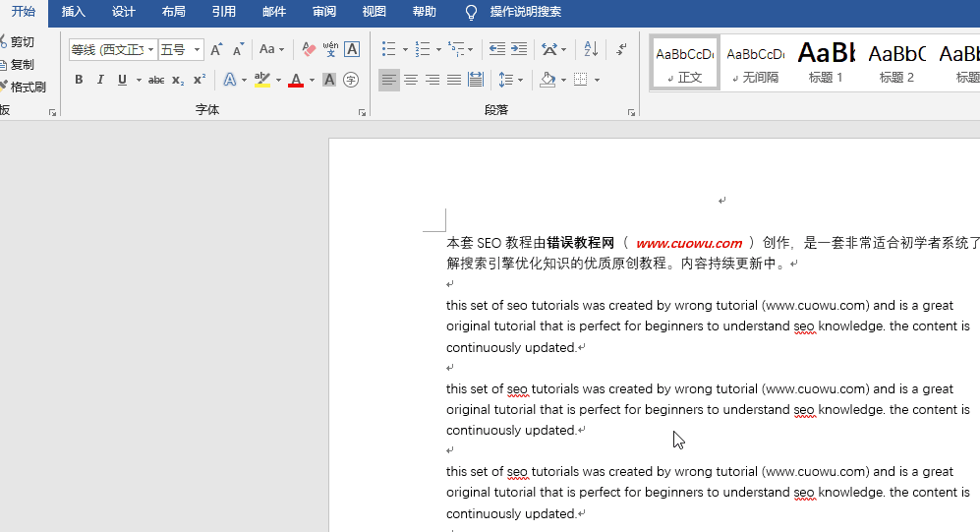Open change case Aa dropdown
This screenshot has width=980, height=532.
click(271, 49)
